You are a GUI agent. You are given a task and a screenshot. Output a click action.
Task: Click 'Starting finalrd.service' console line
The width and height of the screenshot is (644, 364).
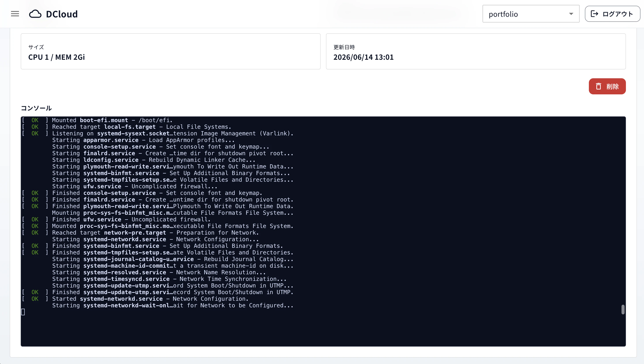coord(173,153)
